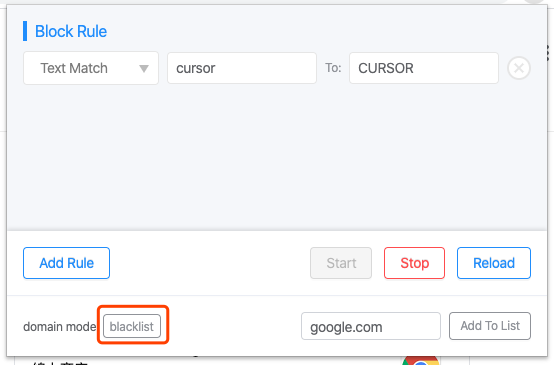The height and width of the screenshot is (365, 554).
Task: Reload the page via Reload button
Action: click(x=494, y=263)
